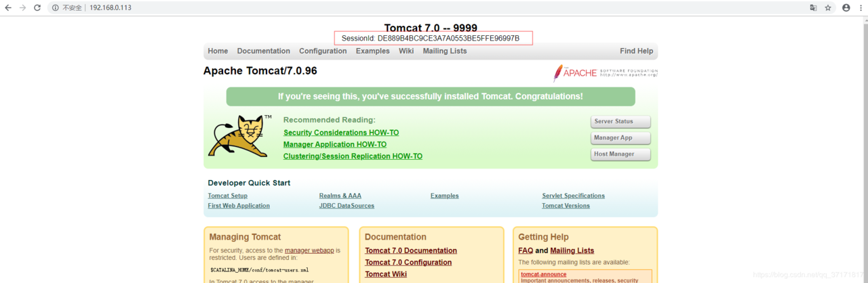Image resolution: width=868 pixels, height=283 pixels.
Task: Click the Tomcat 7.0 -- 9999 title
Action: point(431,28)
